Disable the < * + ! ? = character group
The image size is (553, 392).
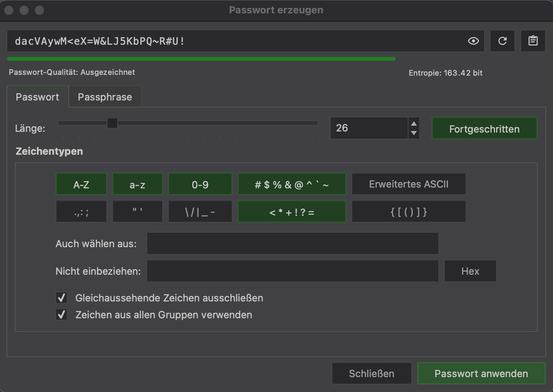coord(292,211)
